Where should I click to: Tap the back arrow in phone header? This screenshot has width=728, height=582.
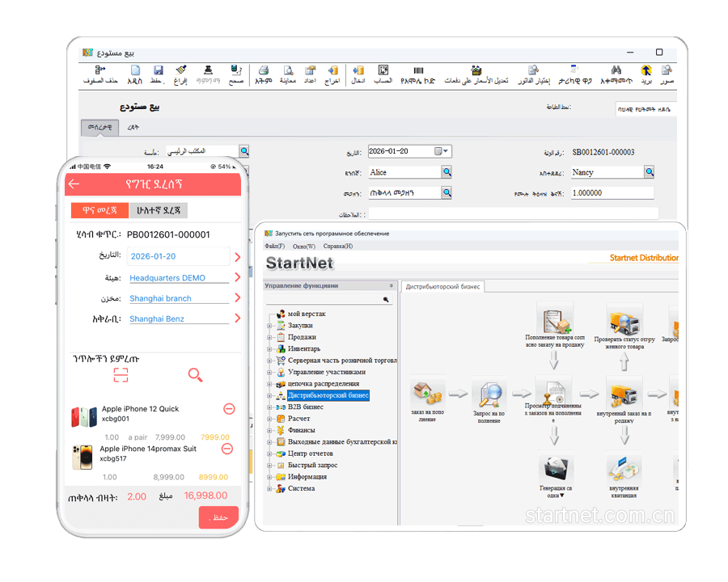click(74, 184)
